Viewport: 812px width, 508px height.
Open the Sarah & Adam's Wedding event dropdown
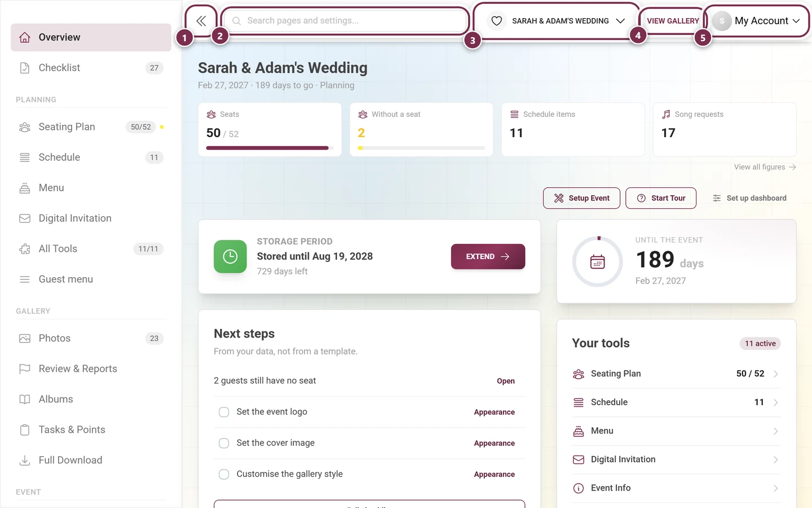click(557, 21)
